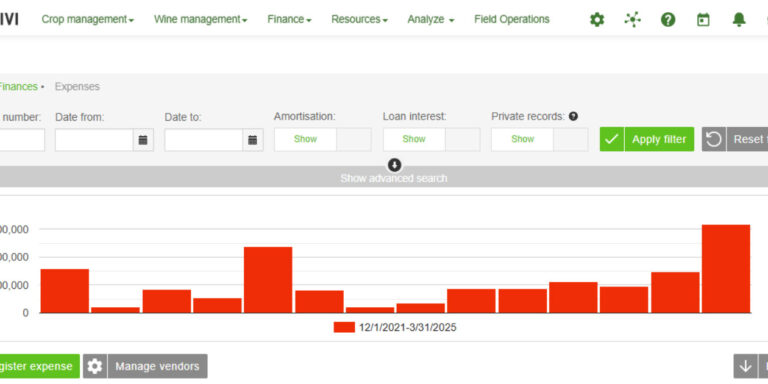The height and width of the screenshot is (384, 768).
Task: Open the help question mark icon
Action: click(x=668, y=20)
